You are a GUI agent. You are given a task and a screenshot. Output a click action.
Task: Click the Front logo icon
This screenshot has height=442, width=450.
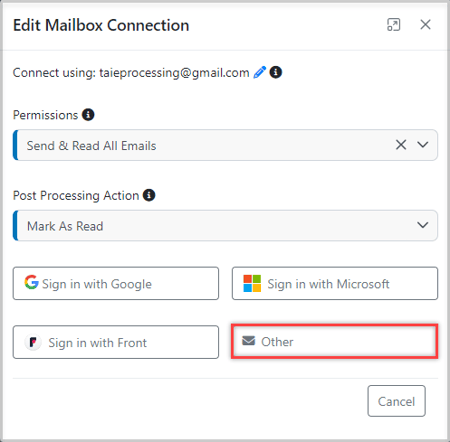[x=33, y=342]
